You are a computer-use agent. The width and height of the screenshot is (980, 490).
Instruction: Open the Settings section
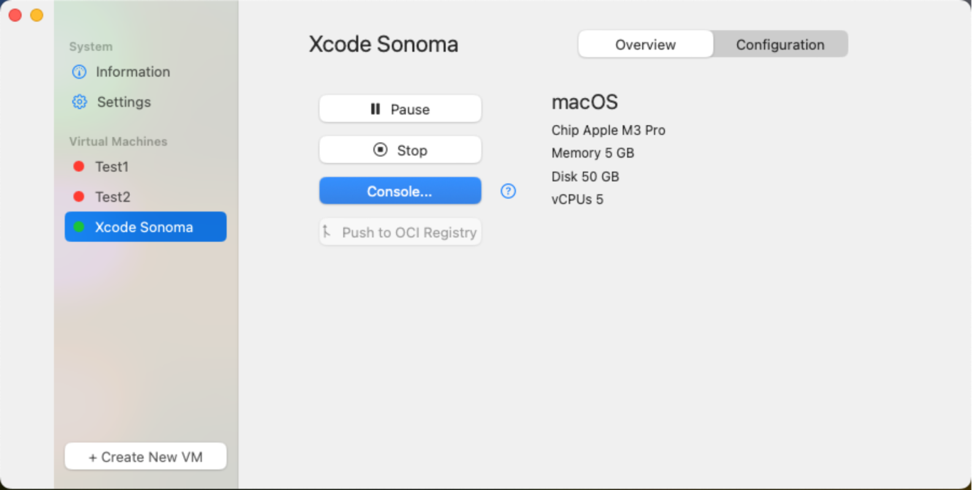pyautogui.click(x=124, y=102)
